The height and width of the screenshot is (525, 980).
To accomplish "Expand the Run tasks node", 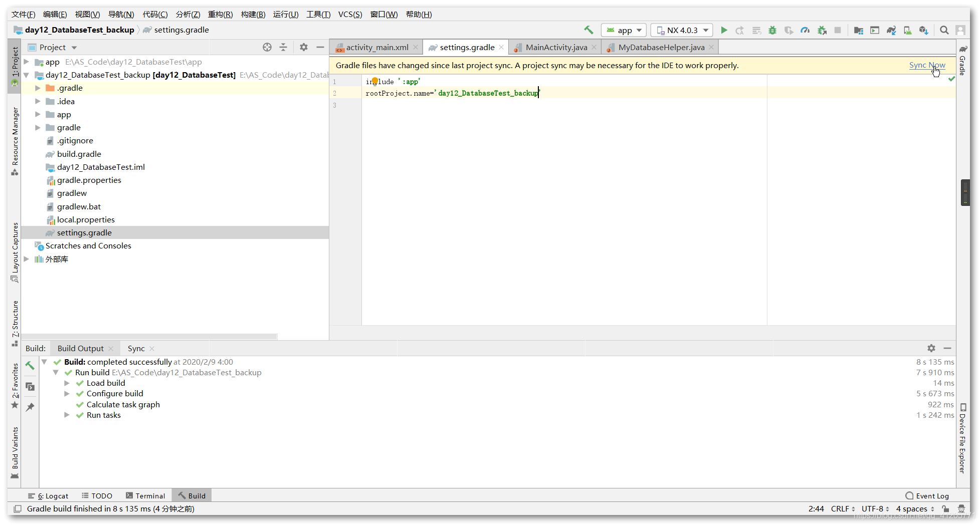I will pos(67,415).
